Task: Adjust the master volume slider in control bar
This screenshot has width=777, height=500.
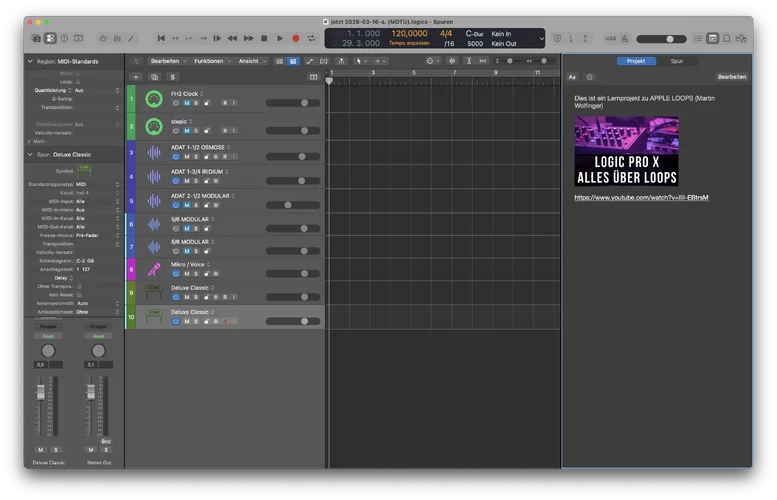Action: (661, 39)
